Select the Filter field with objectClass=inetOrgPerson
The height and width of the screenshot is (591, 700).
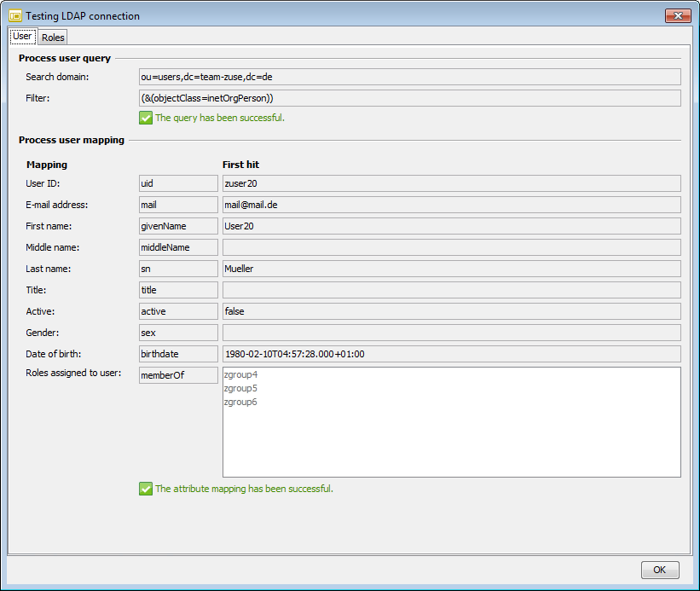point(409,97)
